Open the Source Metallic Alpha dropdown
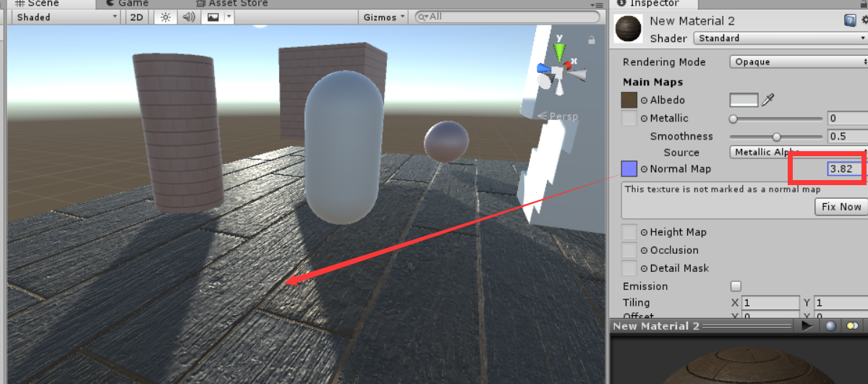Image resolution: width=868 pixels, height=384 pixels. 799,153
